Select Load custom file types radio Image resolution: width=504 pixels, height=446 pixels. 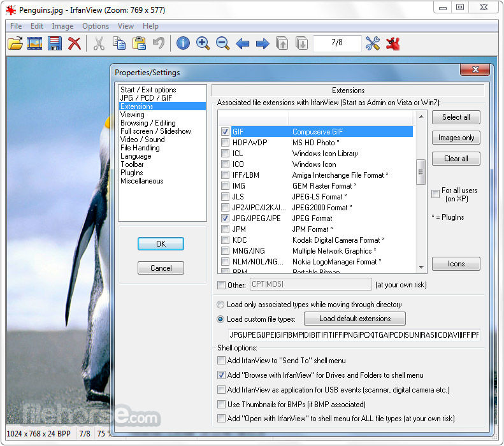[220, 319]
